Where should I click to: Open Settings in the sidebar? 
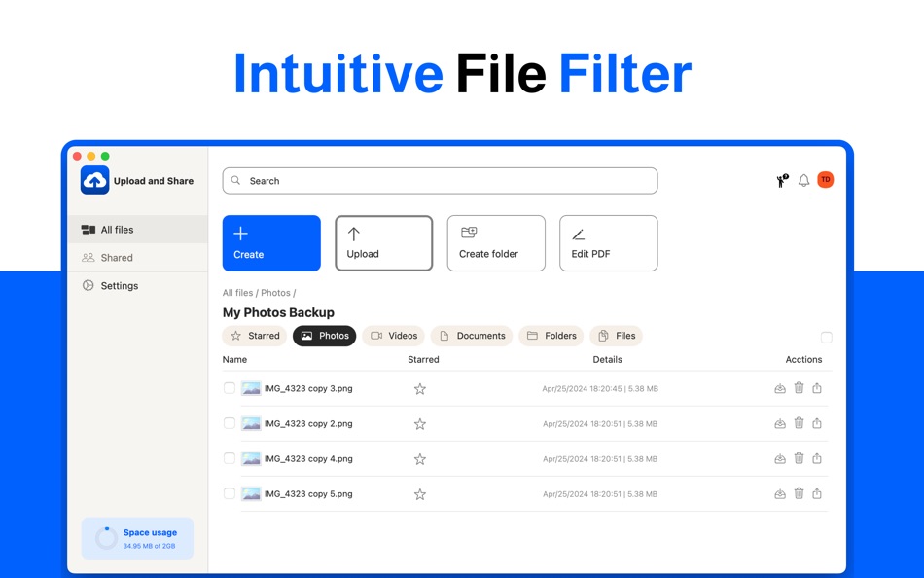tap(138, 285)
